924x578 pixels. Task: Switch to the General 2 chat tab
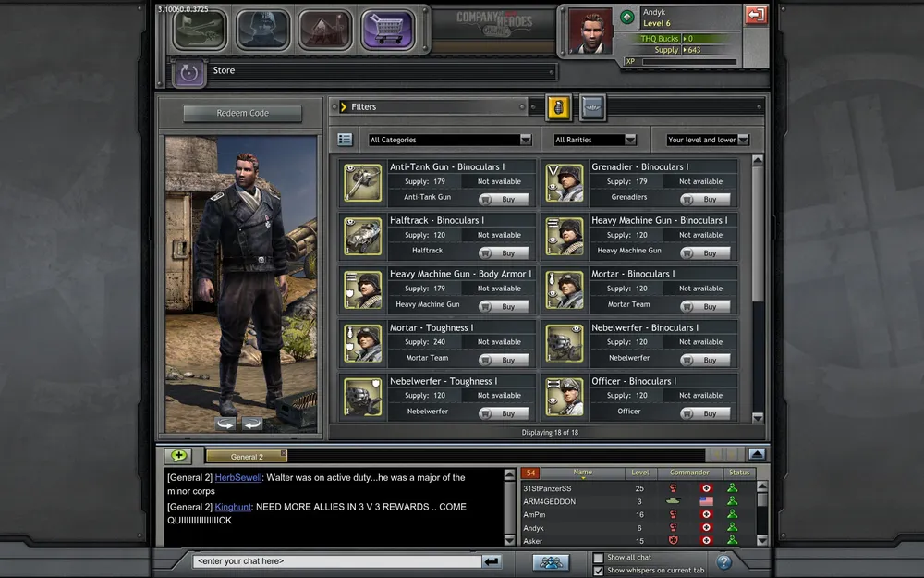coord(246,456)
